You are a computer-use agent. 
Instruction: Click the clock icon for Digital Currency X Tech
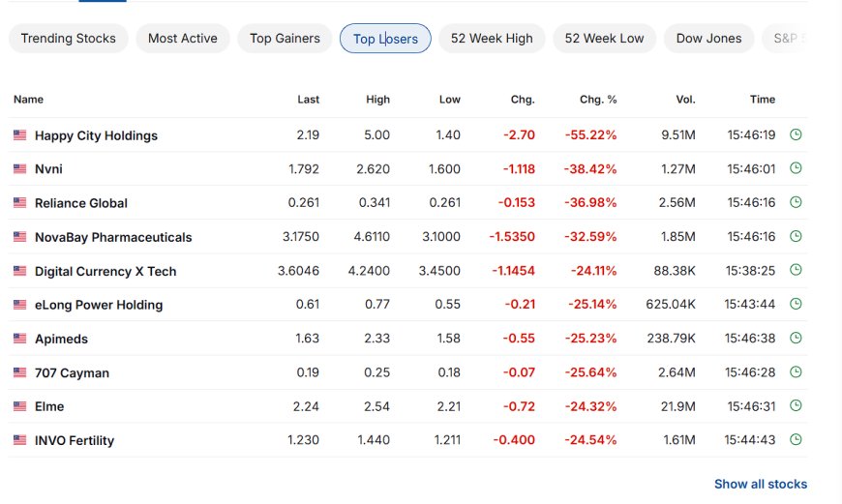796,270
